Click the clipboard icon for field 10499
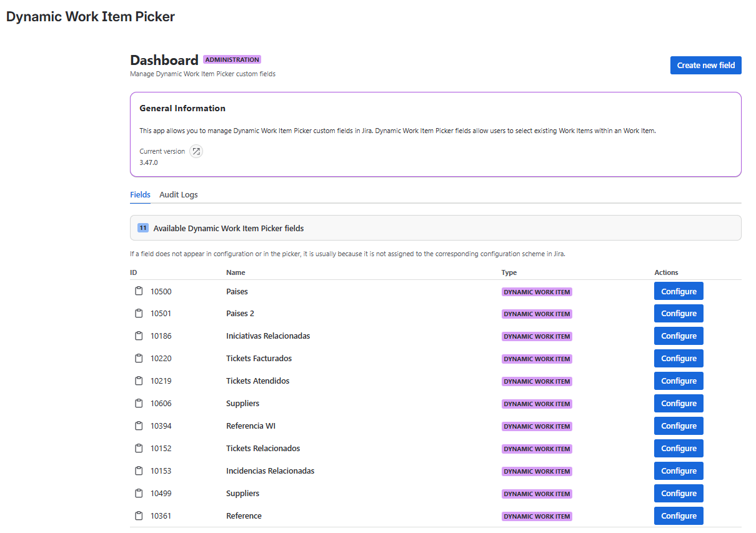Viewport: 756px width, 533px height. click(x=139, y=494)
